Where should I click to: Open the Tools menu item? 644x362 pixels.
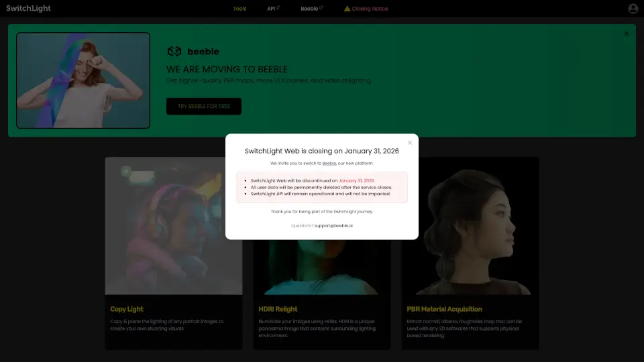(x=239, y=9)
